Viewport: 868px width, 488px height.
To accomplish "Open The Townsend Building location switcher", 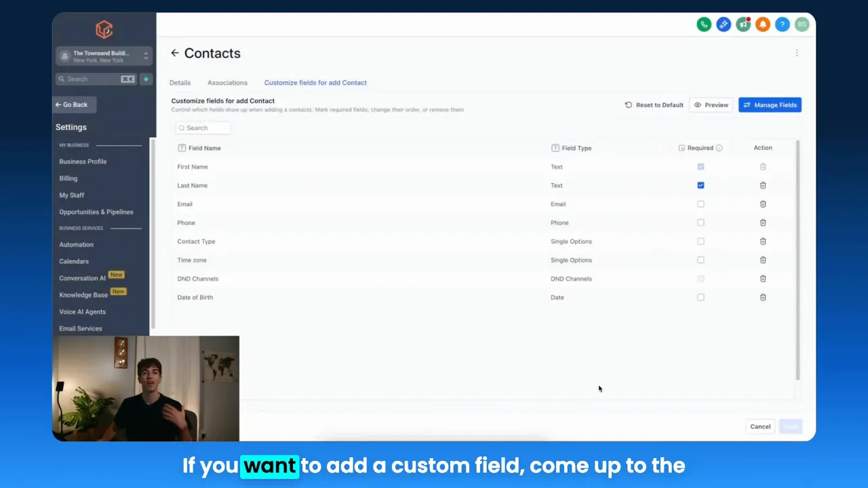I will (x=103, y=56).
